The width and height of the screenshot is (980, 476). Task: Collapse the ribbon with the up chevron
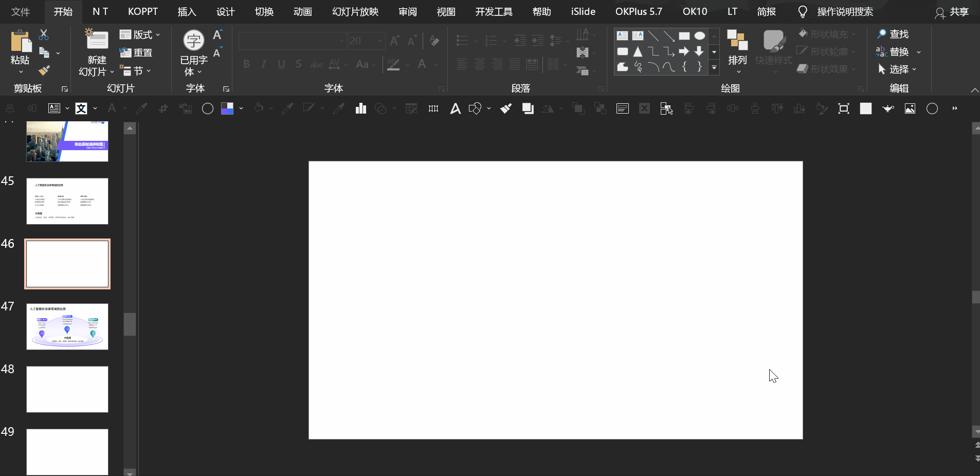tap(974, 90)
